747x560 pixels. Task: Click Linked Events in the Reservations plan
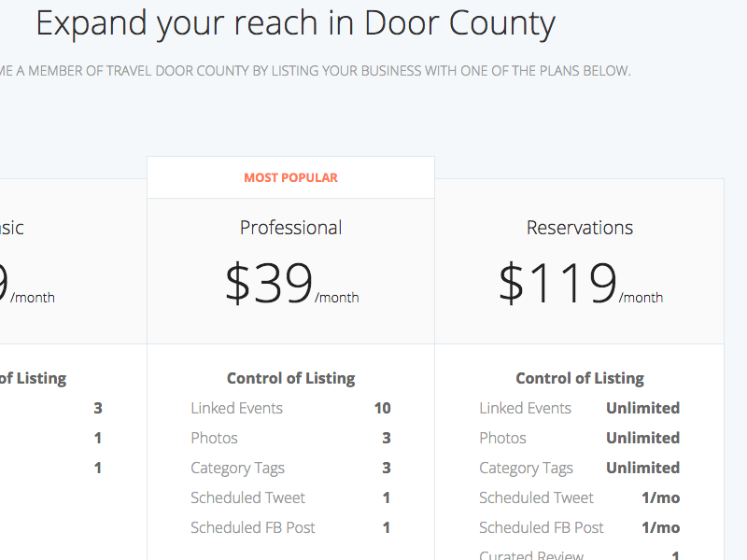coord(525,408)
